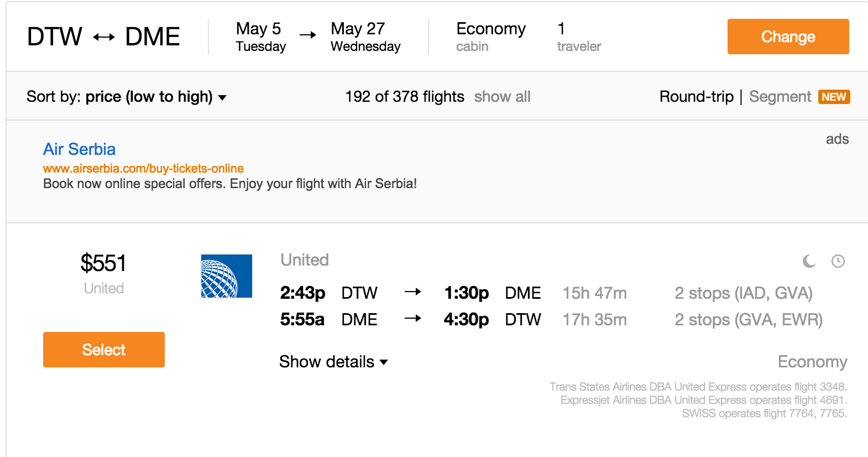The image size is (868, 457).
Task: Expand Show details for United flight
Action: click(333, 362)
